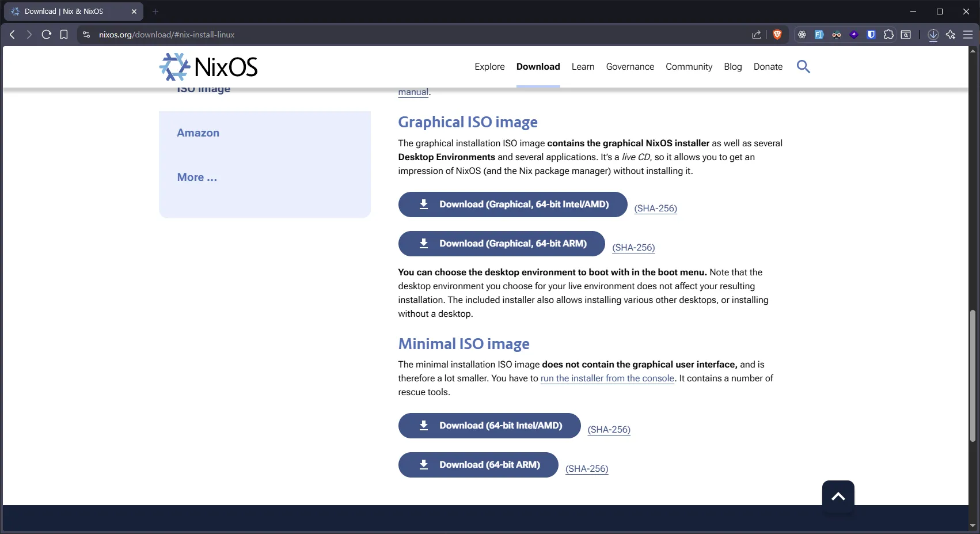This screenshot has height=534, width=980.
Task: Click the Brave Shields lion icon
Action: pyautogui.click(x=777, y=35)
